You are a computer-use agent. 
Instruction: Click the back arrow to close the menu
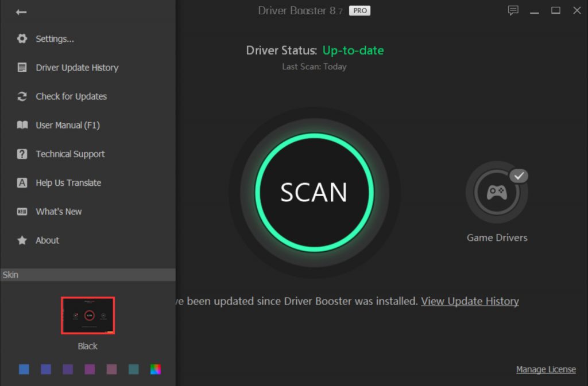click(21, 12)
